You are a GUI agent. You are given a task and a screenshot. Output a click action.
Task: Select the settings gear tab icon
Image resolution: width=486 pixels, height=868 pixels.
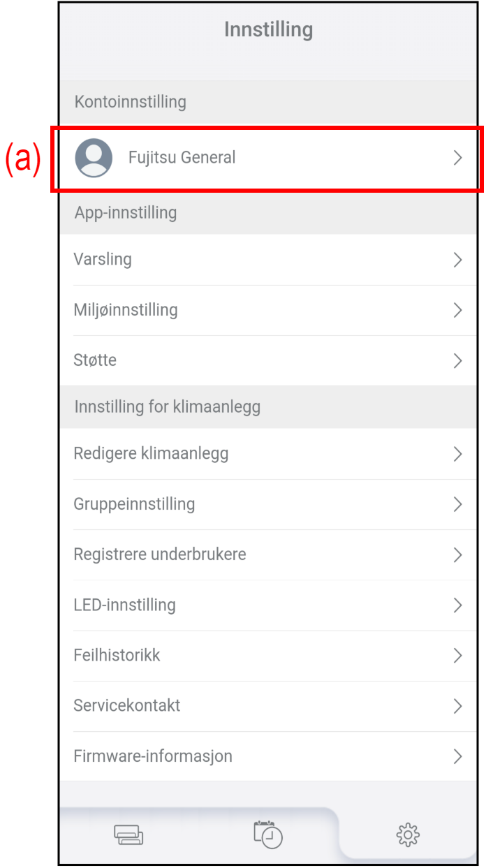click(408, 834)
